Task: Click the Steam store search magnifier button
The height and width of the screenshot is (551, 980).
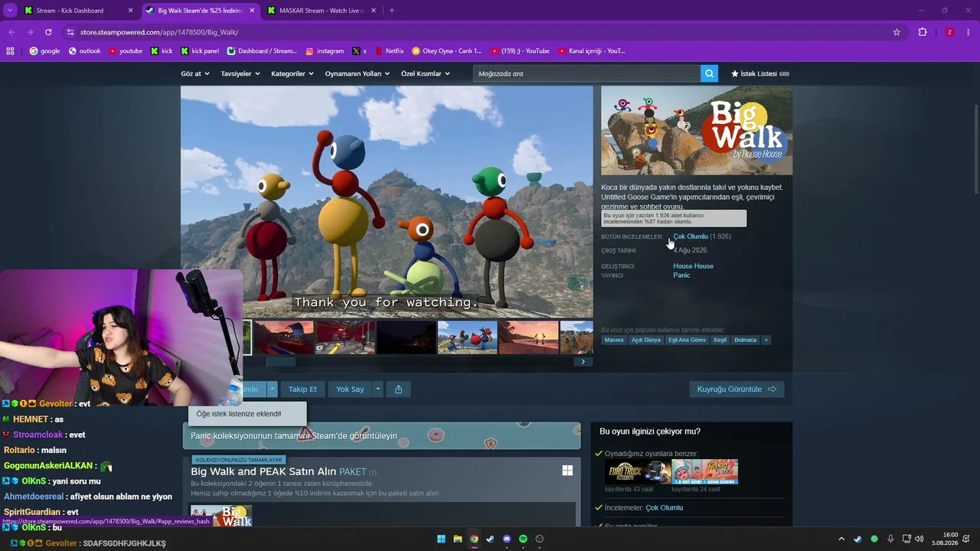Action: pos(710,73)
